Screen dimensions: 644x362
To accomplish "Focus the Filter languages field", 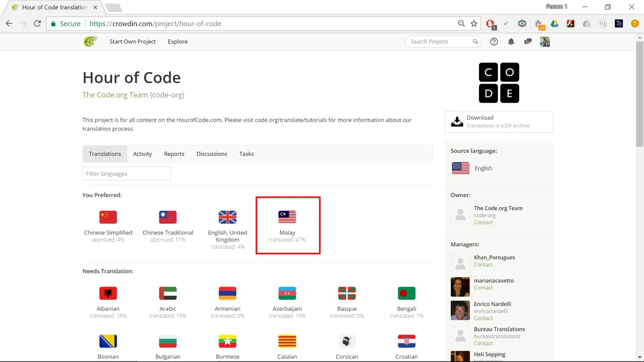I will coord(127,173).
